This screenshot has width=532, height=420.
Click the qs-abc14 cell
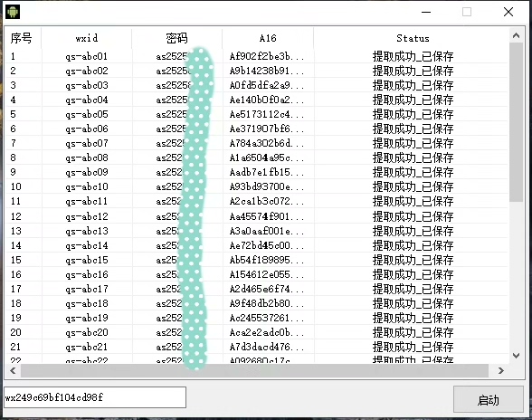click(x=87, y=245)
